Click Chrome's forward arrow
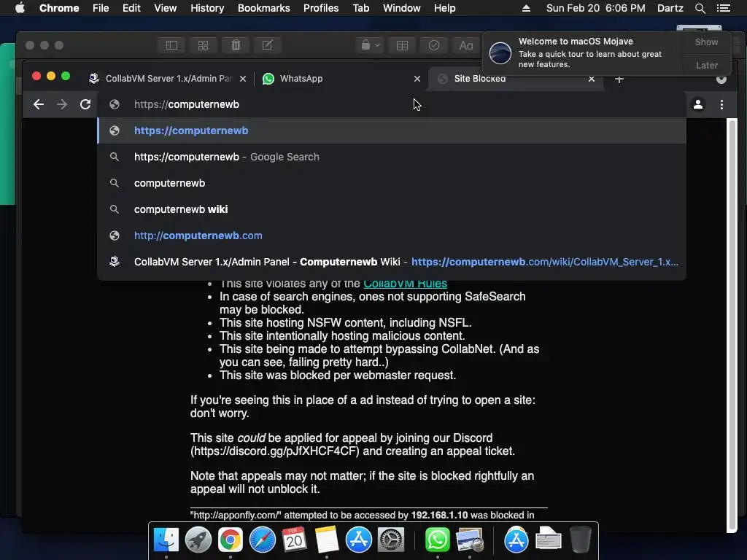747x560 pixels. (62, 104)
